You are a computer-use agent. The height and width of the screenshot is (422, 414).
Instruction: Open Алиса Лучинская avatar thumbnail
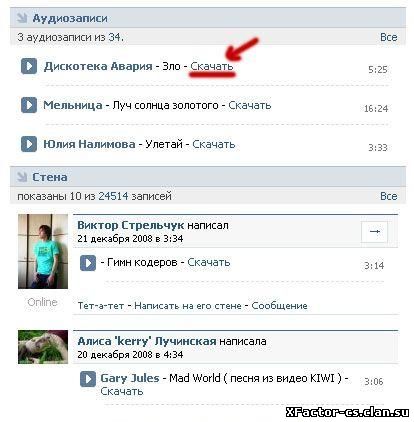pyautogui.click(x=43, y=347)
